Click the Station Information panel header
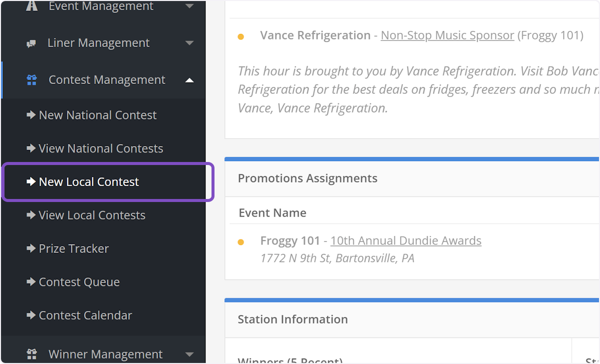The width and height of the screenshot is (600, 364). (293, 319)
